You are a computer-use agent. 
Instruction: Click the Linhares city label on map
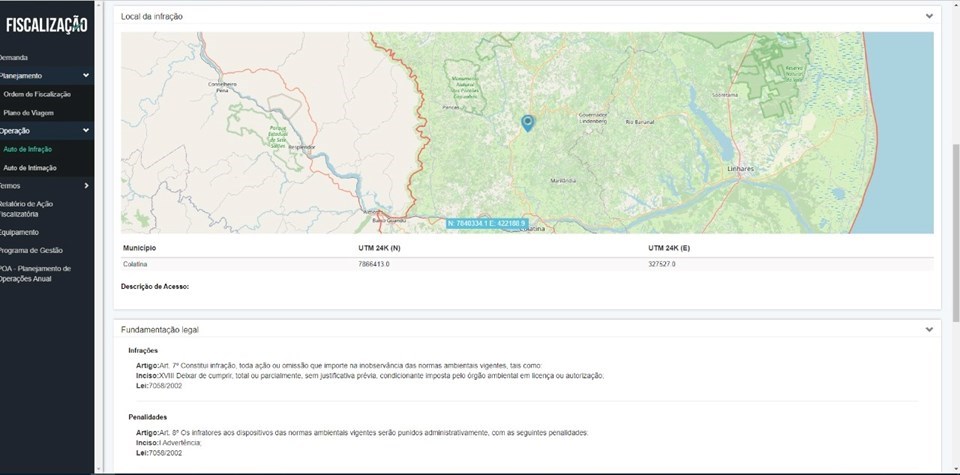tap(741, 169)
